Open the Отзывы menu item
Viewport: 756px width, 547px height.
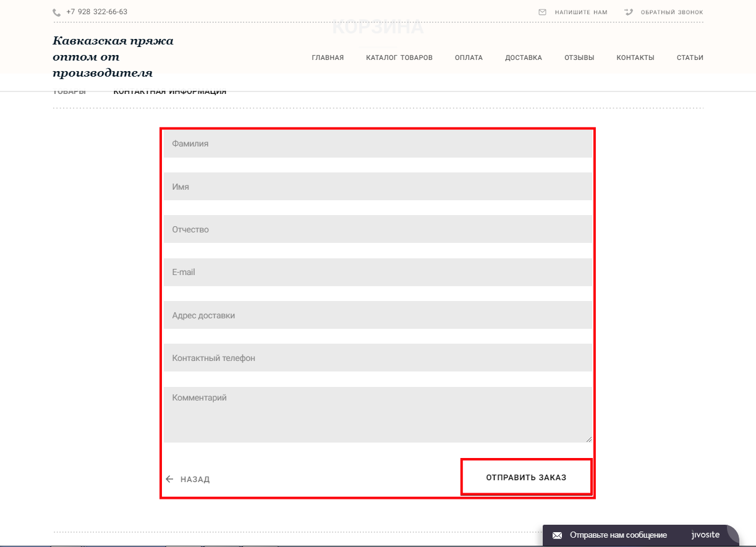[x=579, y=57]
